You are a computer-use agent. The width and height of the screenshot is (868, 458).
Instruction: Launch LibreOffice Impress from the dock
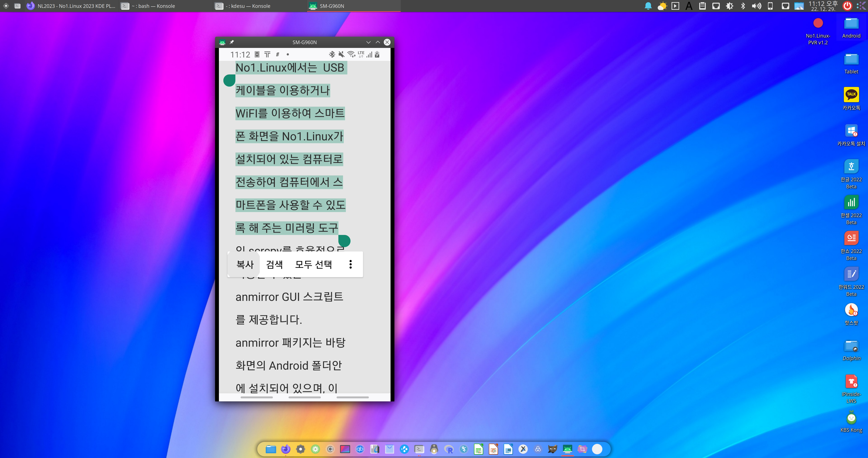coord(493,449)
